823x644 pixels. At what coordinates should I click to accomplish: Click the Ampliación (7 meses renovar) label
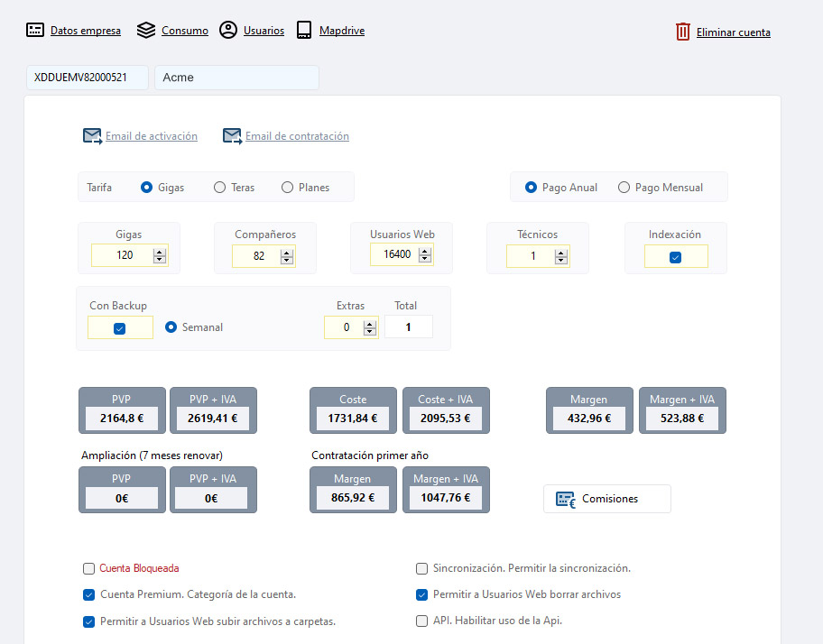click(152, 455)
